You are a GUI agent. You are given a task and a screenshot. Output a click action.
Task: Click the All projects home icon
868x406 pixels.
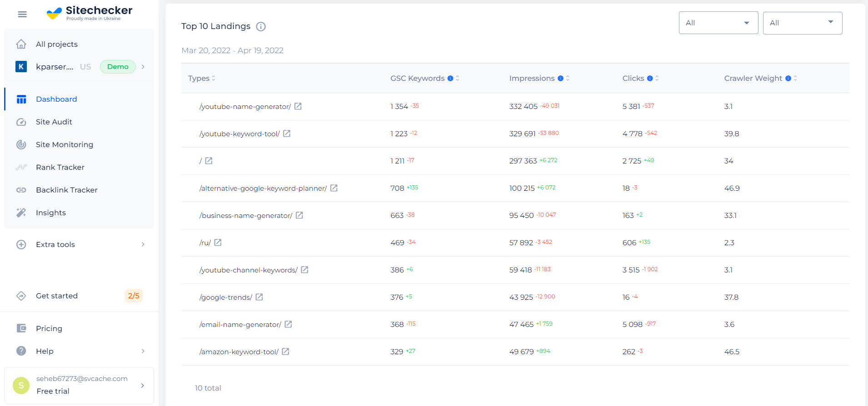[21, 44]
